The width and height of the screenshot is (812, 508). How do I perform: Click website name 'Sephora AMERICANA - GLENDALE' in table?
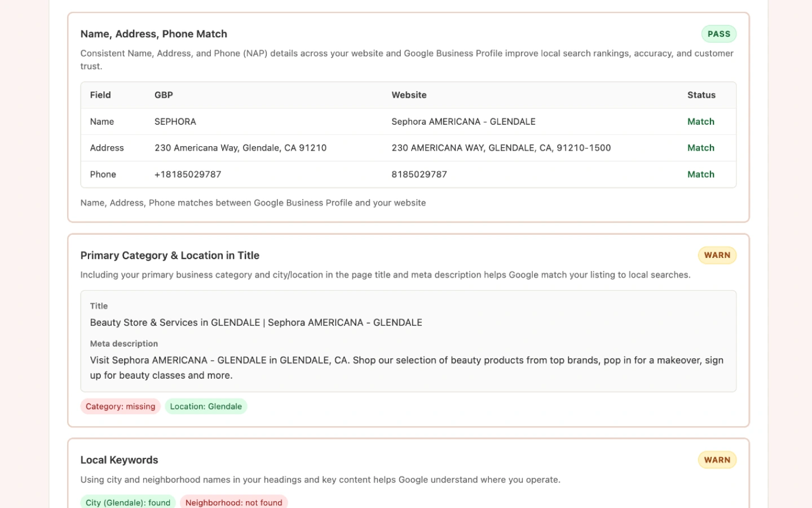pyautogui.click(x=464, y=121)
